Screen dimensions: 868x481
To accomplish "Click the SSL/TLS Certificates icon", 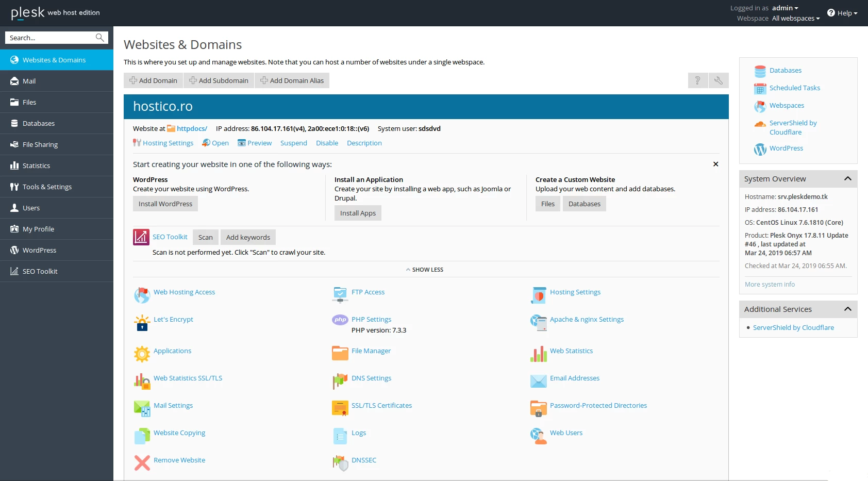I will pyautogui.click(x=340, y=408).
